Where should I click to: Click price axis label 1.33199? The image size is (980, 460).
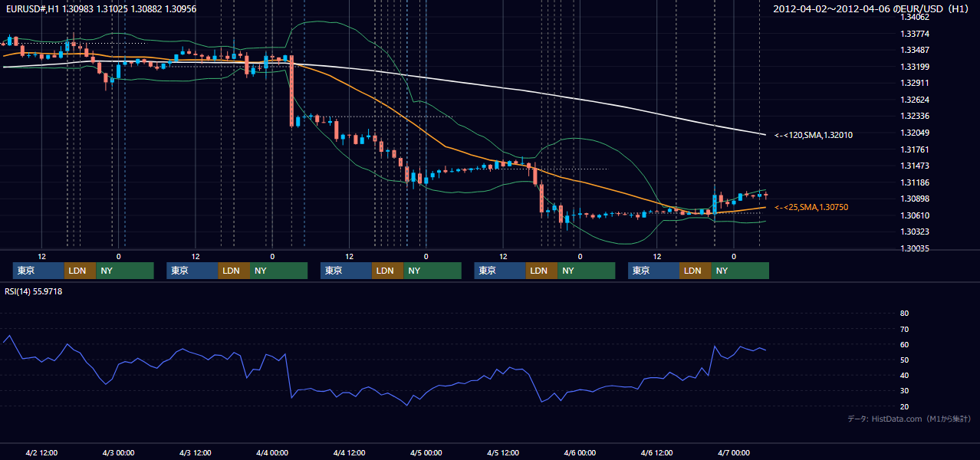coord(915,67)
